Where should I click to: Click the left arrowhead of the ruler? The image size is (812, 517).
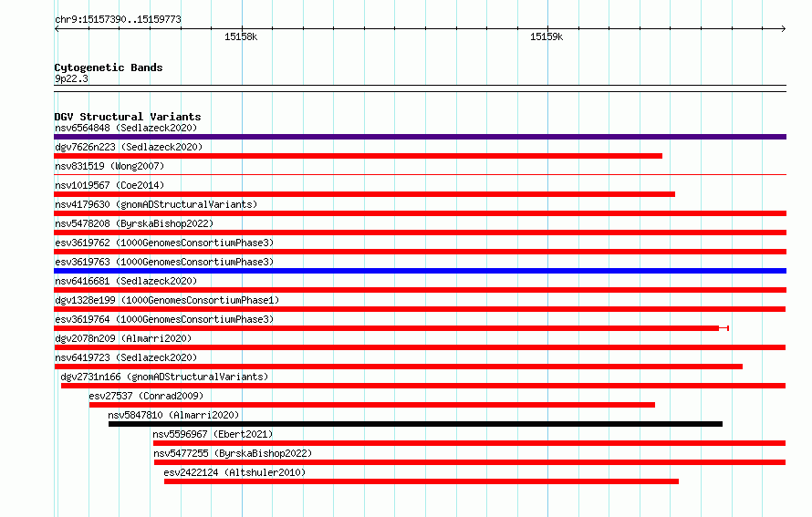tap(57, 28)
